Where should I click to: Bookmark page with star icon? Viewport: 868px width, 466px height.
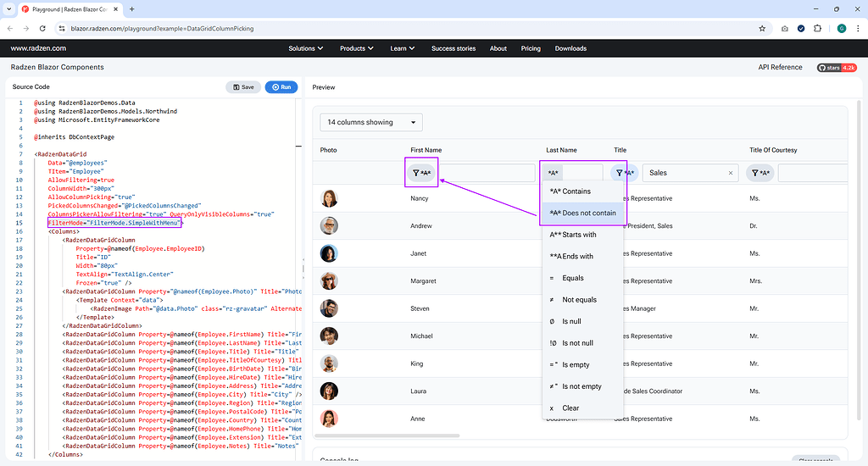(x=762, y=28)
